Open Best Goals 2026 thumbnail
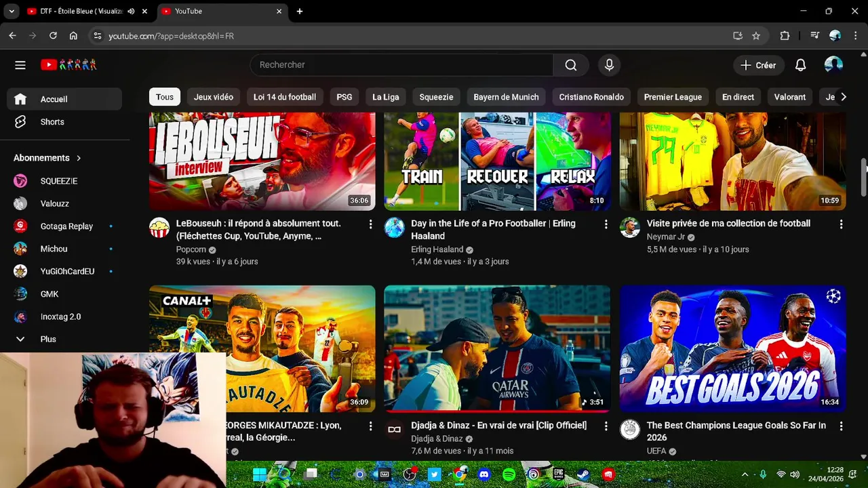The height and width of the screenshot is (488, 868). click(x=732, y=348)
